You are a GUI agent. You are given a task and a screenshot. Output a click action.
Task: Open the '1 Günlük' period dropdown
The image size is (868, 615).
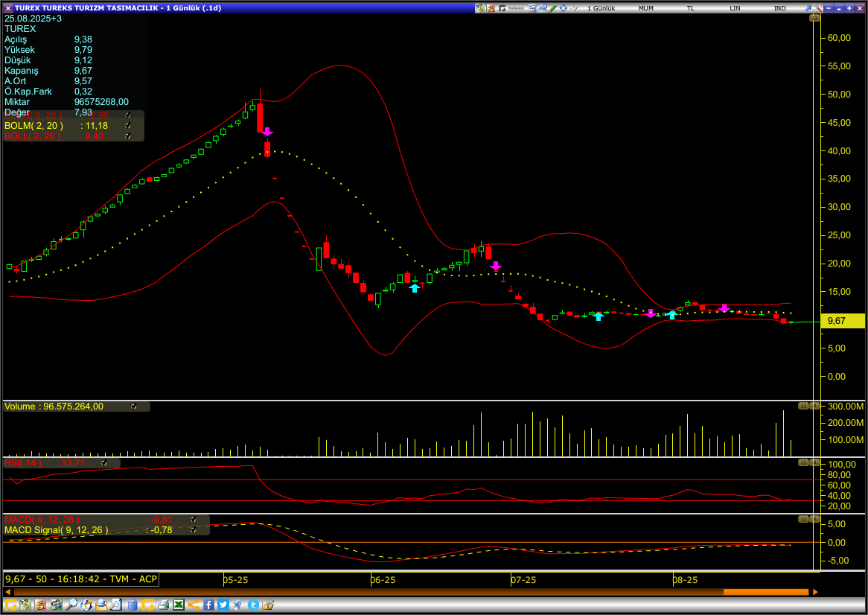tap(601, 8)
